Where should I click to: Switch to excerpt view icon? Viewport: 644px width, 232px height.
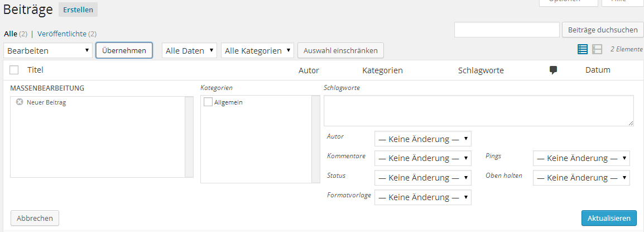click(x=597, y=50)
